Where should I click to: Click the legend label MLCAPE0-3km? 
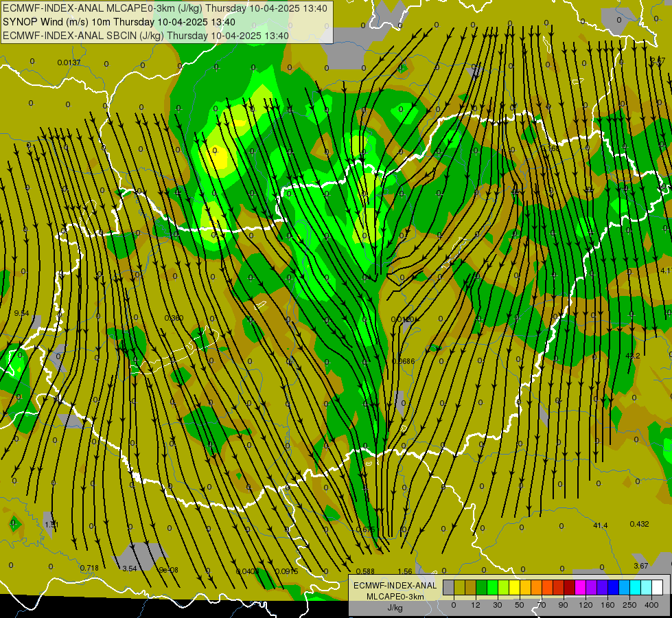click(x=395, y=597)
